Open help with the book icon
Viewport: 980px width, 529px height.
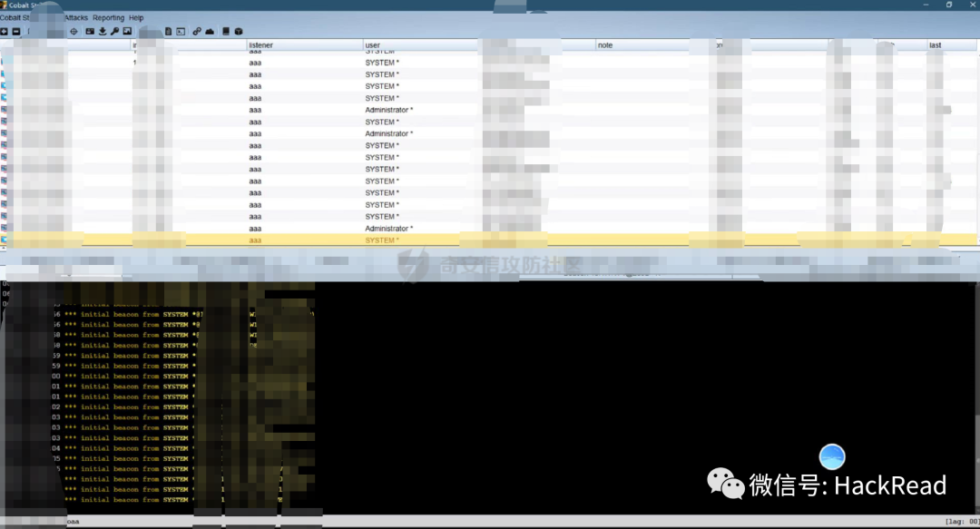pyautogui.click(x=226, y=31)
